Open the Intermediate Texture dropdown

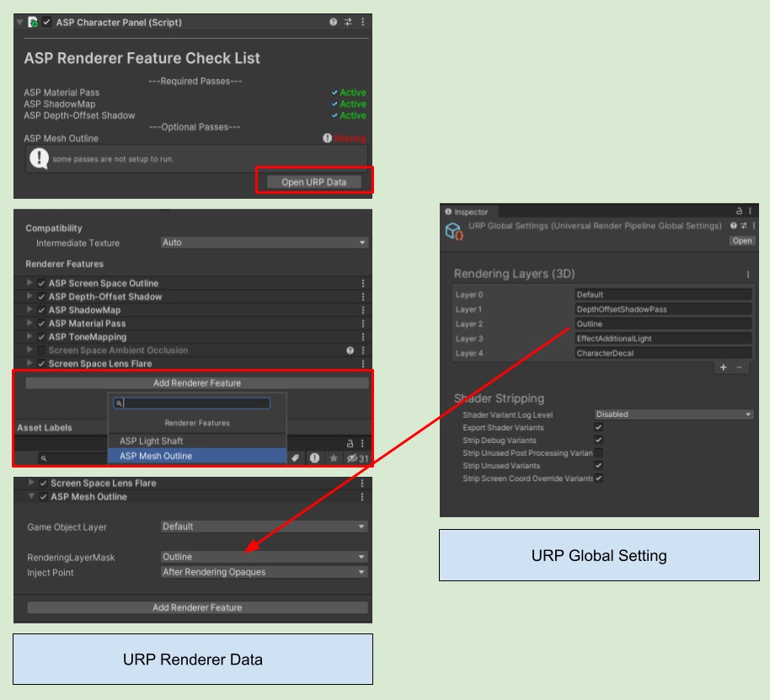pos(264,243)
